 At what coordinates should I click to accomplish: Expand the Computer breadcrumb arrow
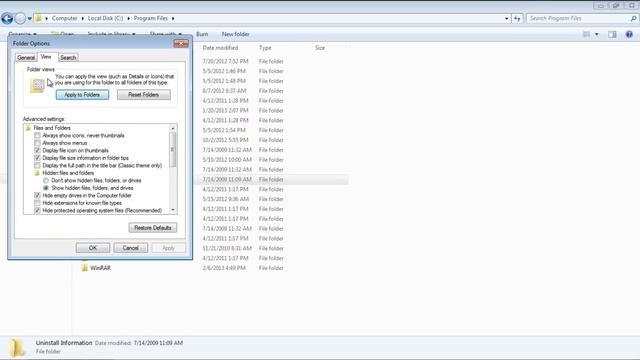(x=82, y=18)
